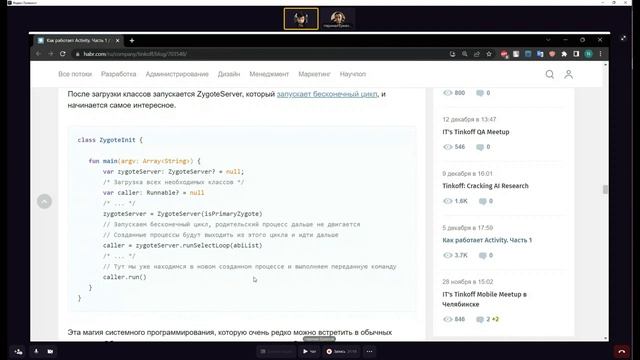Toggle the camera in the call bar
This screenshot has height=360, width=640.
click(50, 351)
